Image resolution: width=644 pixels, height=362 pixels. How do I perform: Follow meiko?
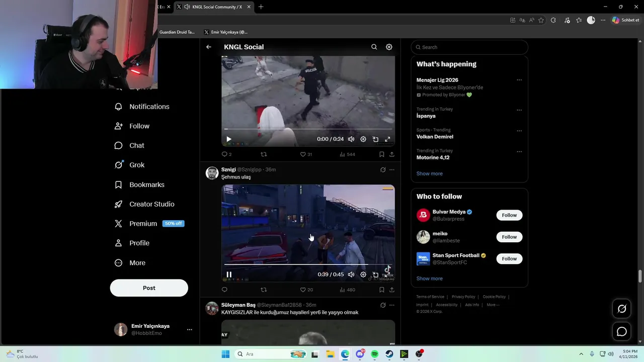[x=509, y=237]
